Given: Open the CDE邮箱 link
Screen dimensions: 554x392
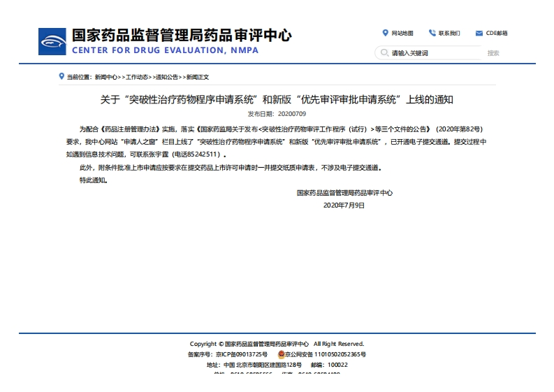Looking at the screenshot, I should coord(497,34).
